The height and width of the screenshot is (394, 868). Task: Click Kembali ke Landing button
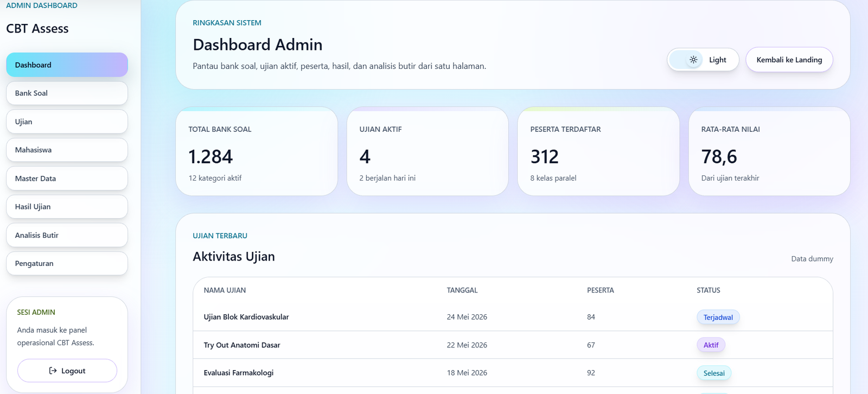pyautogui.click(x=789, y=60)
